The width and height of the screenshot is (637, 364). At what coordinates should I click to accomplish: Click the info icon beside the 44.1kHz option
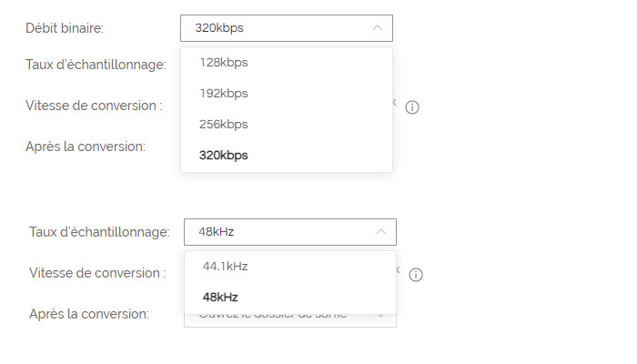pos(415,275)
